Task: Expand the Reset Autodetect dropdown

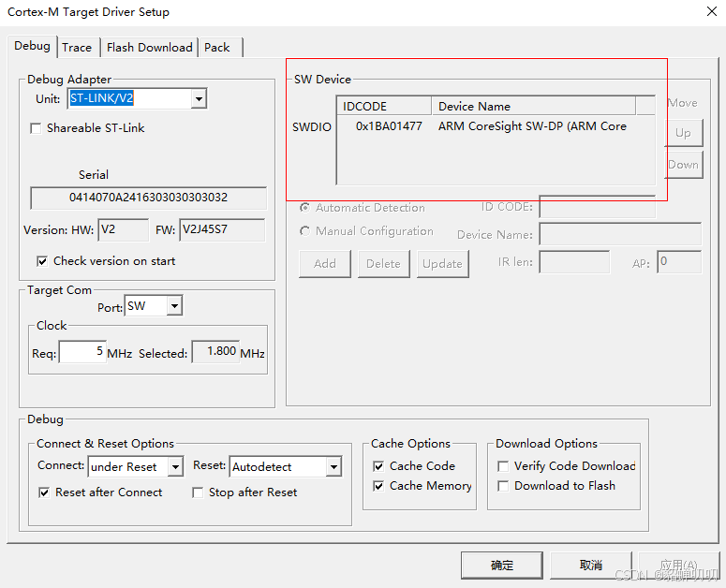Action: [333, 467]
